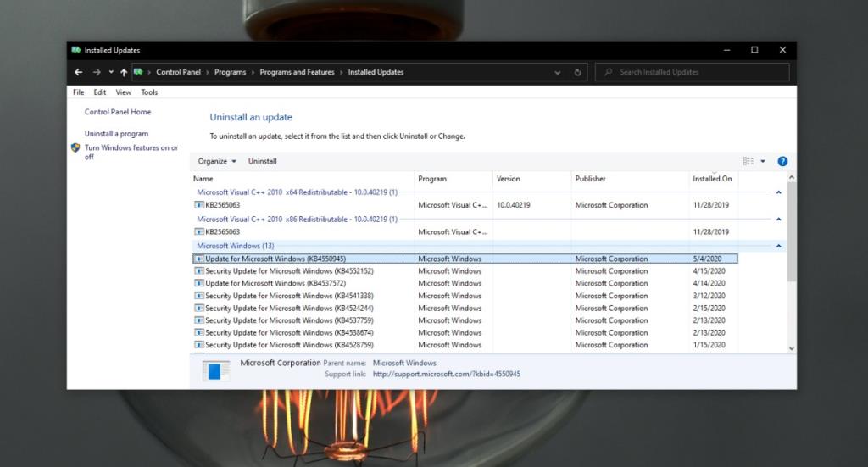
Task: Select Security Update KB4552152 row
Action: coord(289,271)
